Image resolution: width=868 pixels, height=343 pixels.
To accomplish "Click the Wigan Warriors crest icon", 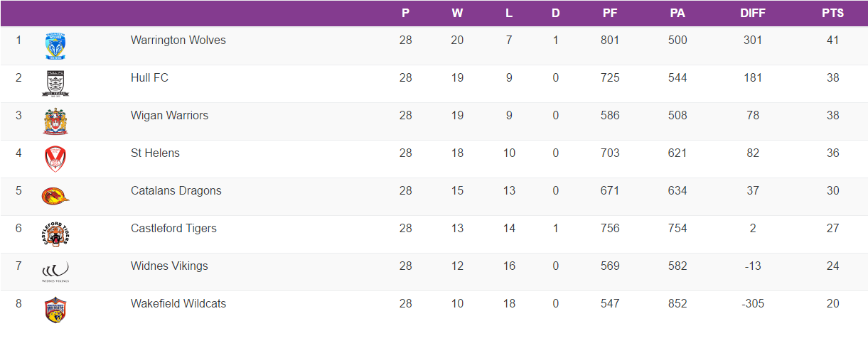I will pos(55,121).
